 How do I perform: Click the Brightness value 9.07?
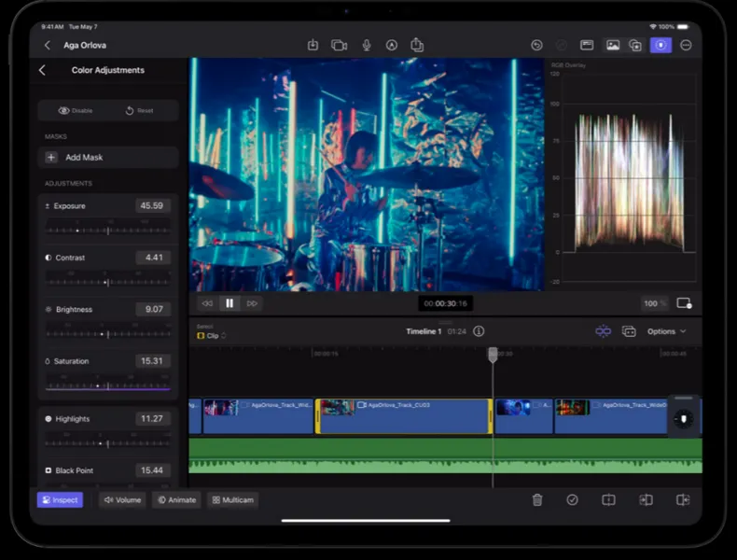coord(153,309)
